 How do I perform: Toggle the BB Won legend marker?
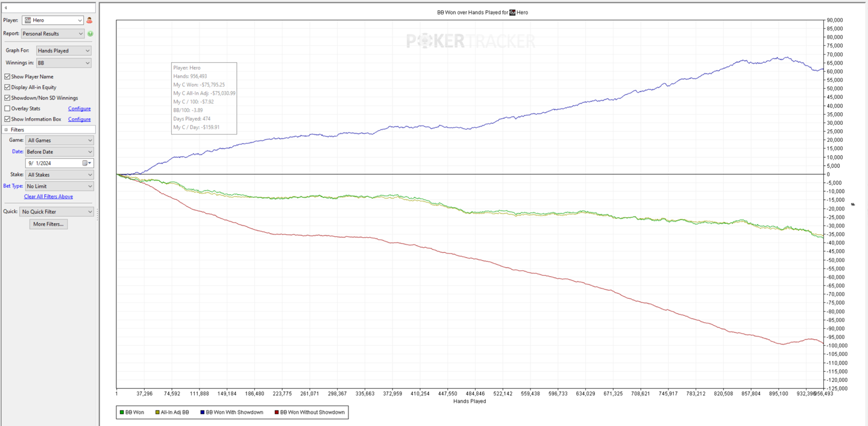(122, 413)
